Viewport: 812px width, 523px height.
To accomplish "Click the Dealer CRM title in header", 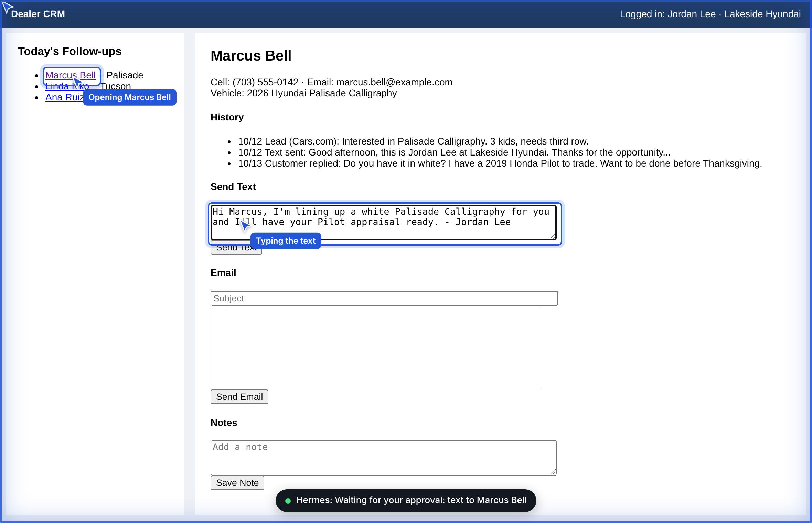I will coord(38,14).
